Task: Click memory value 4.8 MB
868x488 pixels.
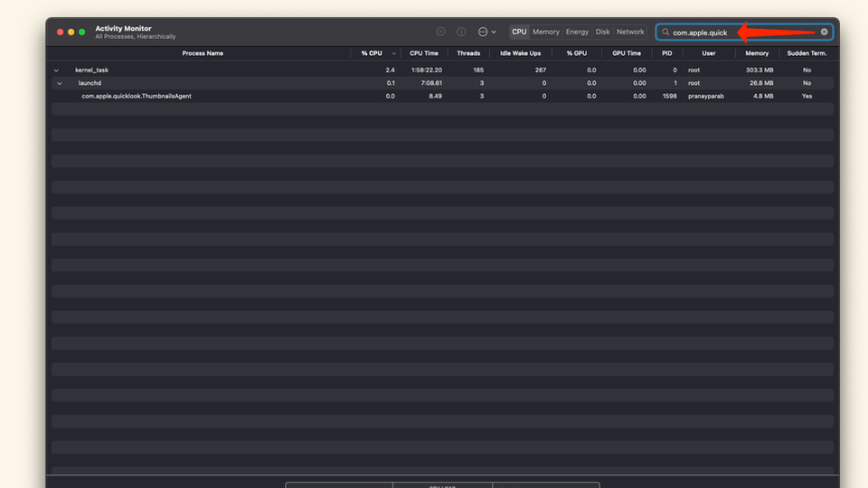Action: (763, 97)
